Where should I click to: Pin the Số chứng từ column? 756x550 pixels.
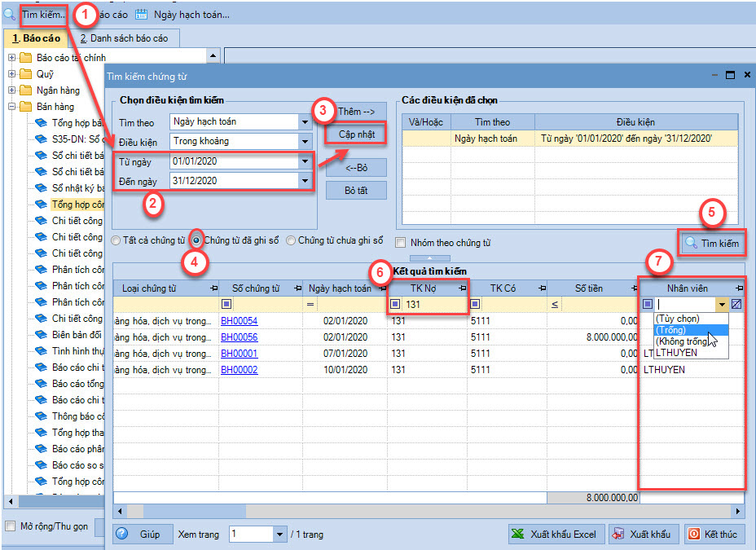pyautogui.click(x=298, y=288)
